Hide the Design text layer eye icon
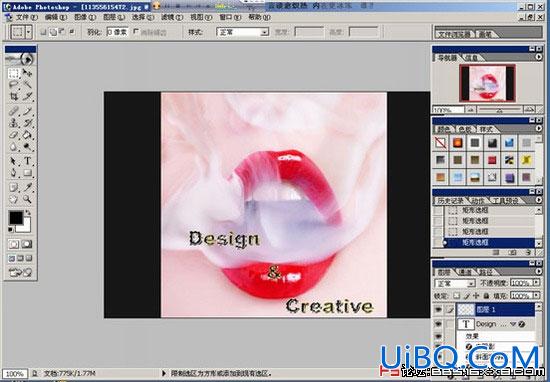Screen dimensions: 550x382 438,324
